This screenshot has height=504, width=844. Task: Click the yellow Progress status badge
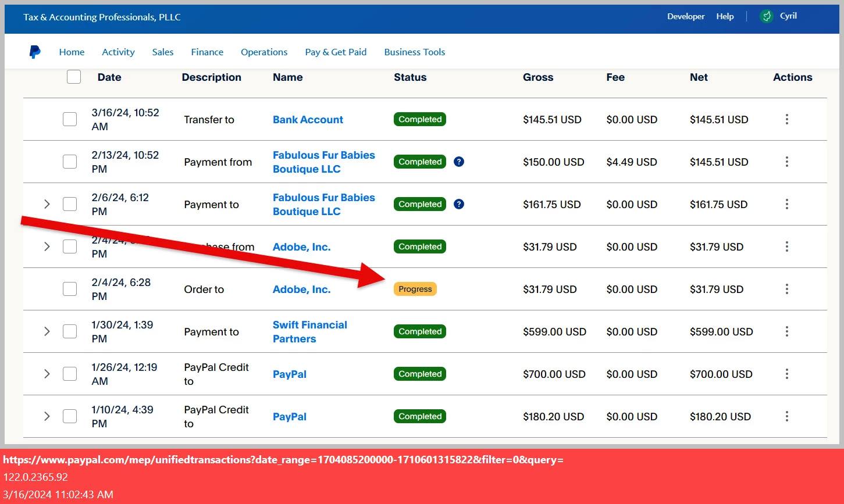(x=415, y=289)
